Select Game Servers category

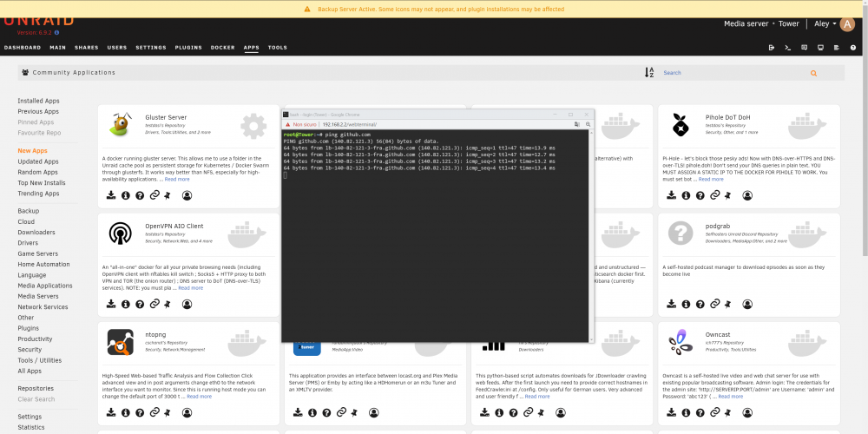coord(37,253)
